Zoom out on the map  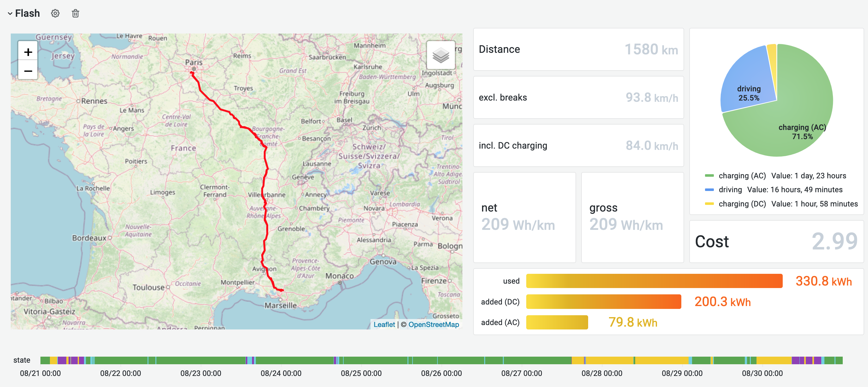pos(28,71)
